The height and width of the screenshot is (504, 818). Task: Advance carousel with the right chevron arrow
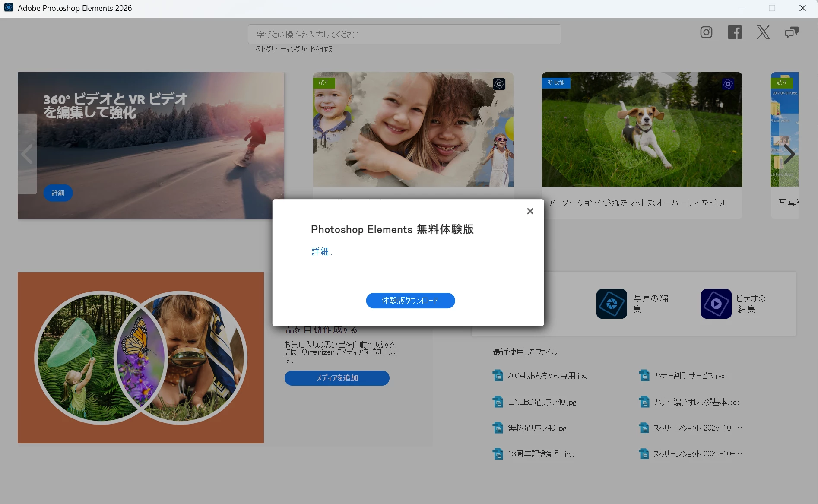[789, 154]
